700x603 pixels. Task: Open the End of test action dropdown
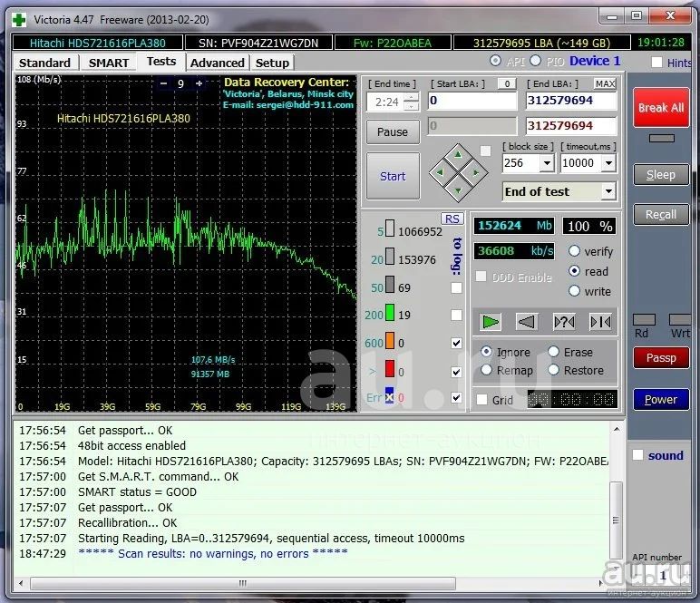(x=608, y=191)
